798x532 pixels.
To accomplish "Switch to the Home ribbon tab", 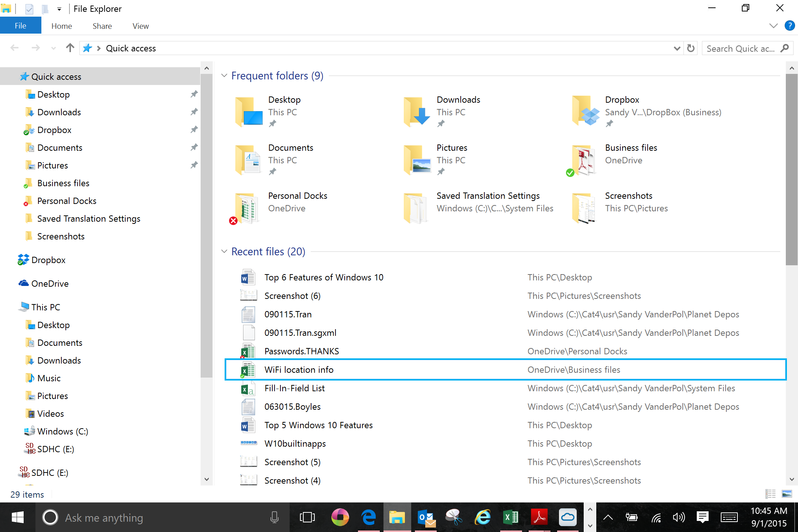I will click(x=62, y=26).
